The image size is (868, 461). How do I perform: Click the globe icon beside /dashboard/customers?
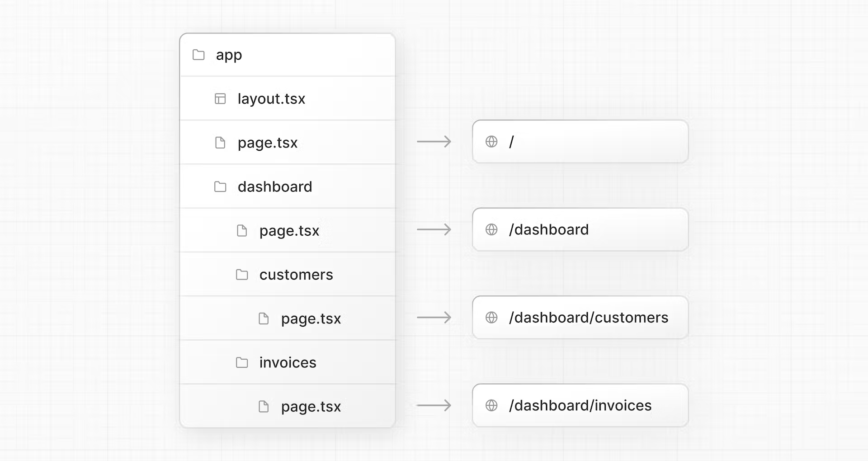pos(492,318)
